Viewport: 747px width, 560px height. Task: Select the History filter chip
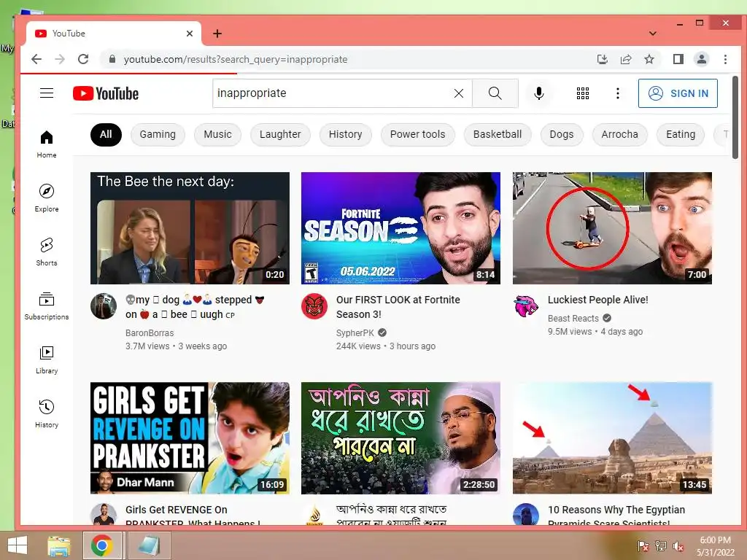click(x=345, y=135)
